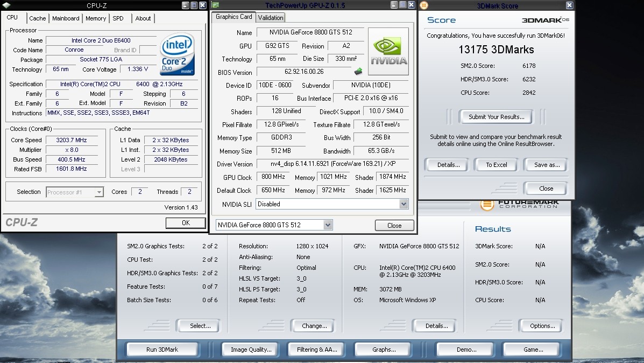Click the To Excel button
The height and width of the screenshot is (363, 644).
(x=496, y=165)
